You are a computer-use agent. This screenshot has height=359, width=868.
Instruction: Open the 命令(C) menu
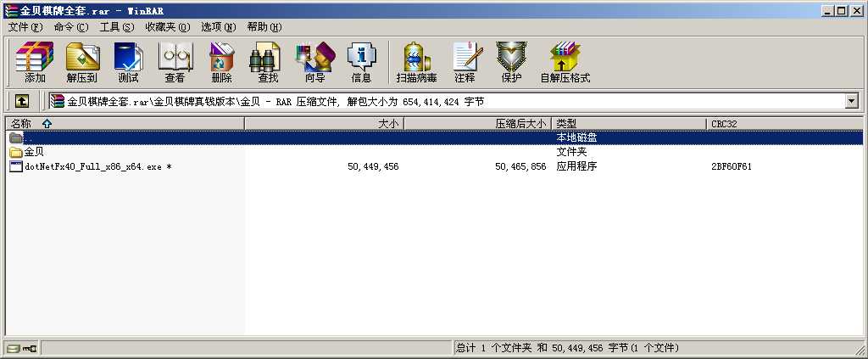pos(71,27)
